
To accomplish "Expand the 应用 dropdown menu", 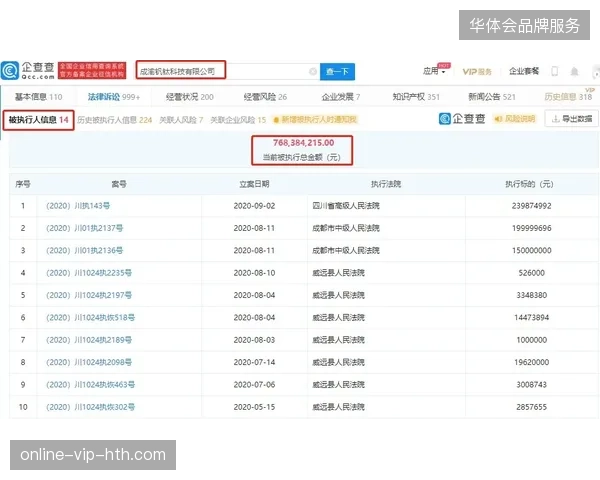I will [434, 71].
